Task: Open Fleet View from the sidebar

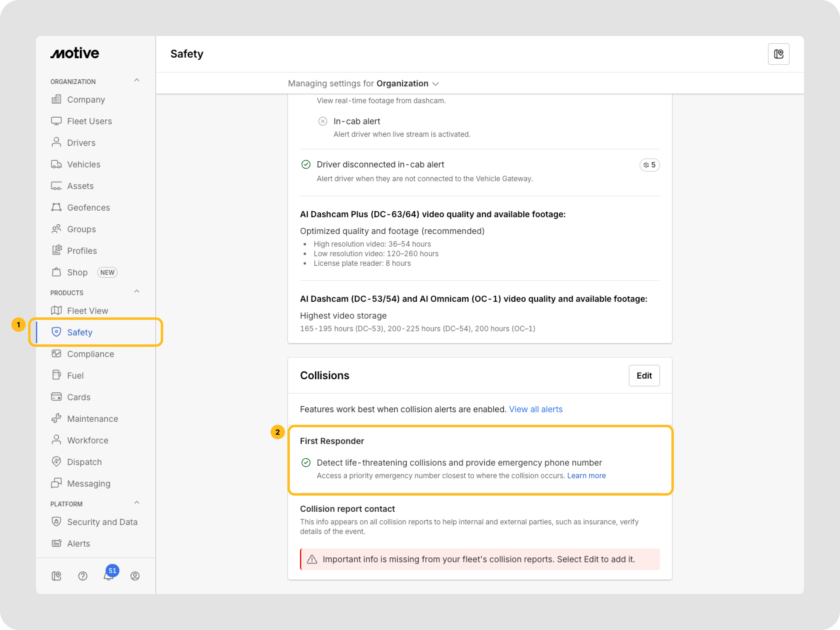Action: tap(87, 310)
